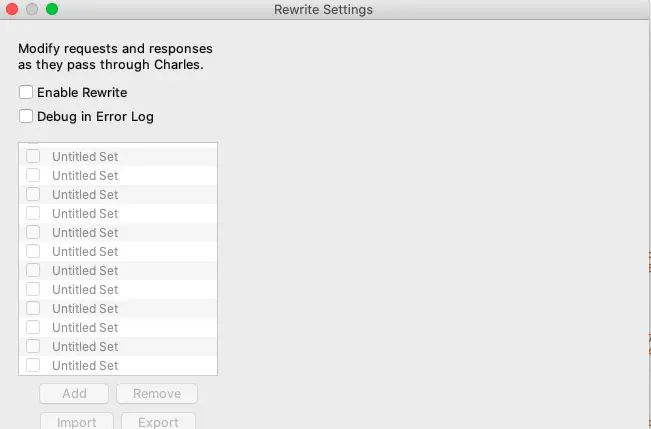Viewport: 651px width, 429px height.
Task: Click the Rewrite Settings title bar text
Action: pos(323,10)
